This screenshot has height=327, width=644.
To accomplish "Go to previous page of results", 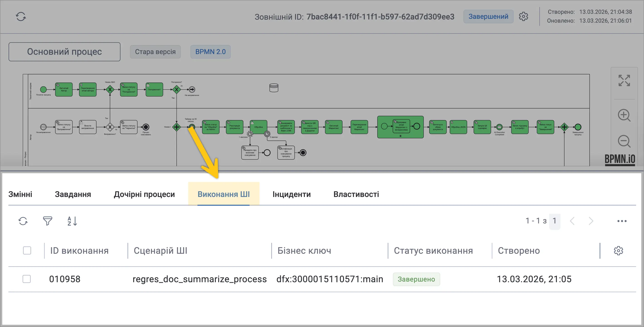I will tap(572, 221).
